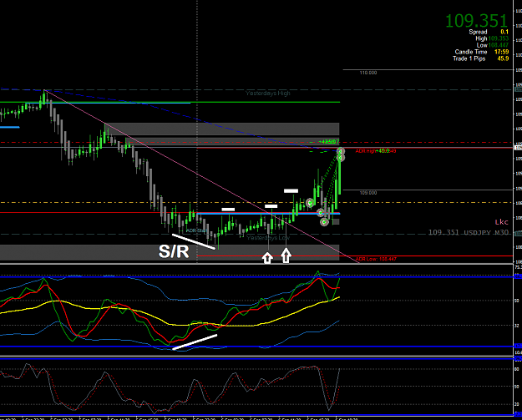The width and height of the screenshot is (522, 420).
Task: Select the white S/R text object
Action: point(174,251)
